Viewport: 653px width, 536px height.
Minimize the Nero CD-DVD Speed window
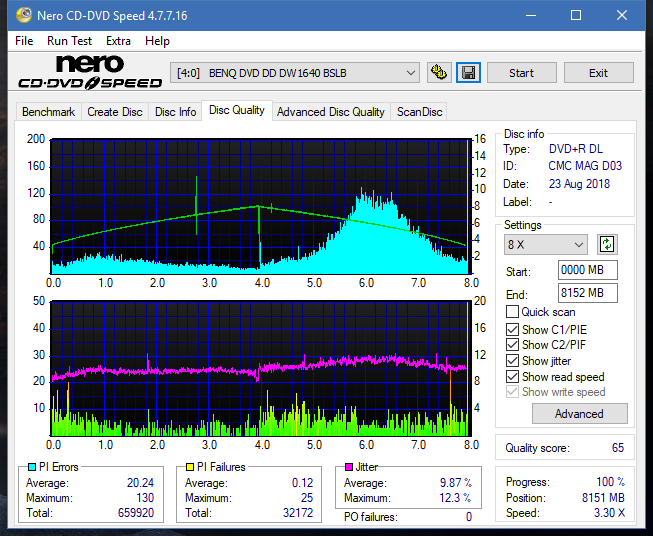click(531, 15)
